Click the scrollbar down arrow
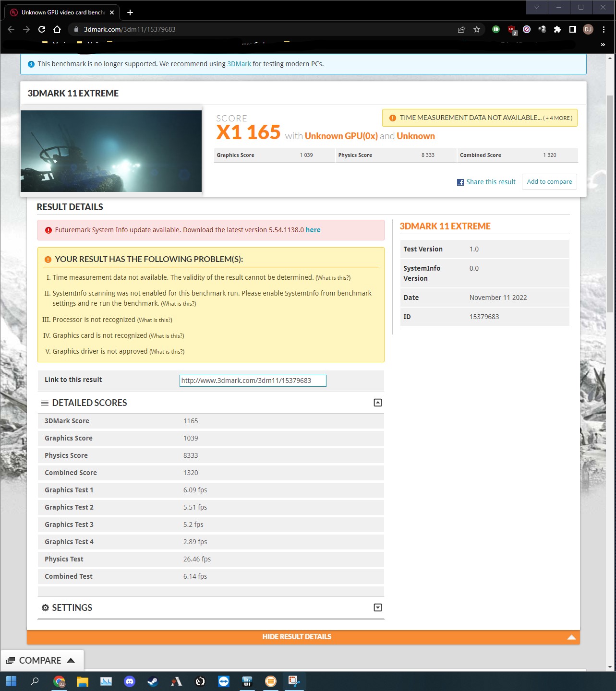 [610, 667]
